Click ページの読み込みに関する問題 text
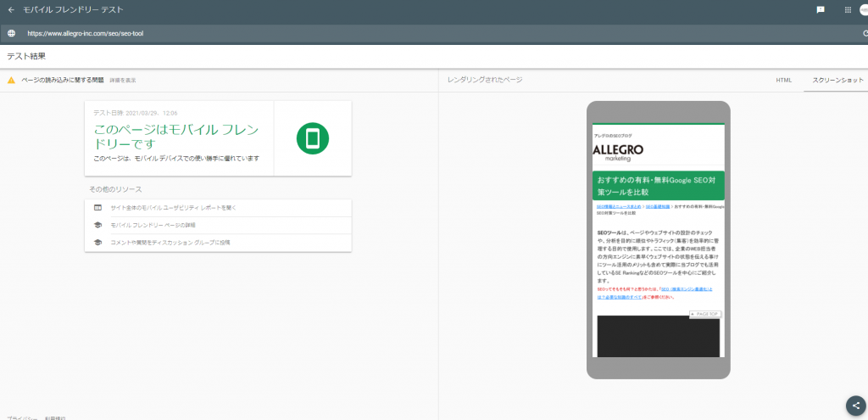Screen dimensions: 868x420 [x=62, y=81]
